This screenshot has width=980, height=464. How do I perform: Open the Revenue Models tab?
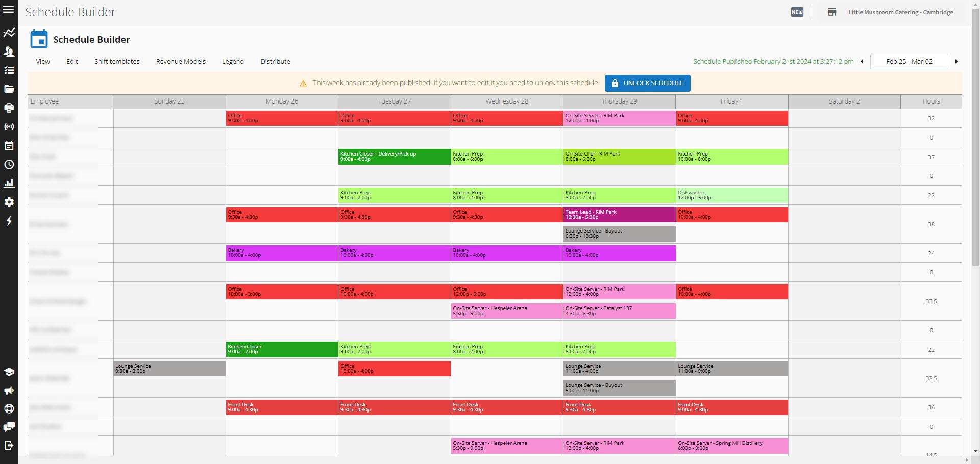pos(181,61)
